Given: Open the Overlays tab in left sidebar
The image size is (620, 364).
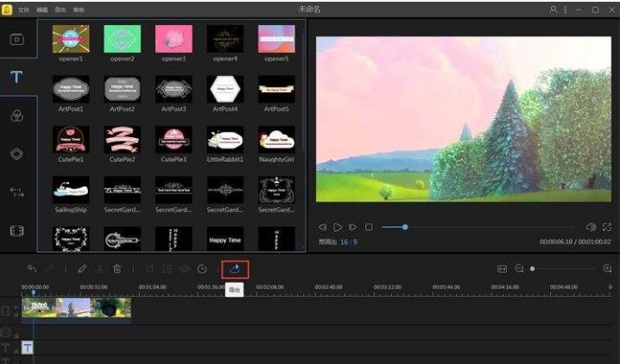Looking at the screenshot, I should tap(16, 154).
